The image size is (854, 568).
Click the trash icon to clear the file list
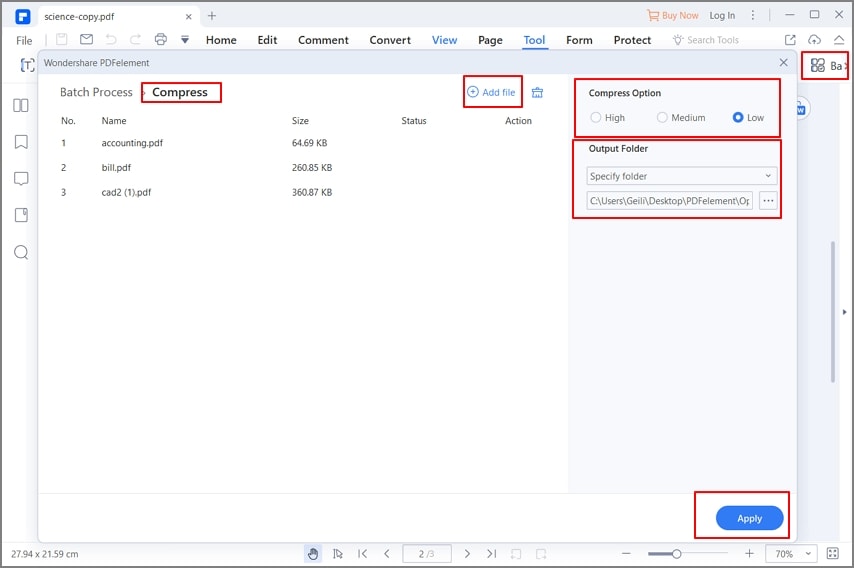pos(537,93)
